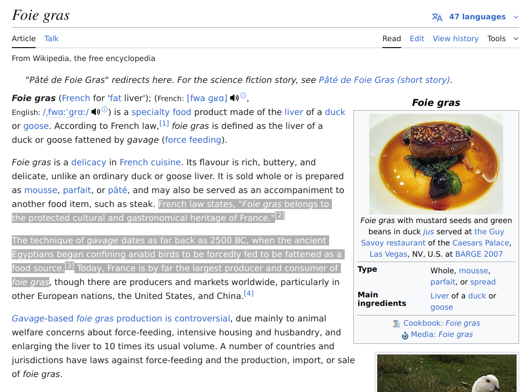Open the white goose photo thumbnail
The height and width of the screenshot is (392, 532).
click(x=446, y=373)
